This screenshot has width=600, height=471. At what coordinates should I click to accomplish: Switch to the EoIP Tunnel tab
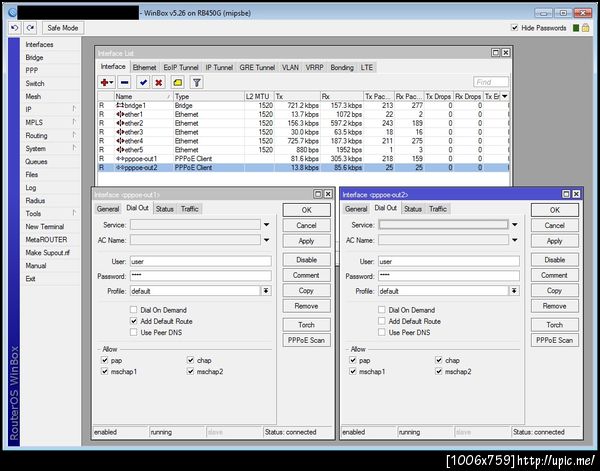(181, 67)
